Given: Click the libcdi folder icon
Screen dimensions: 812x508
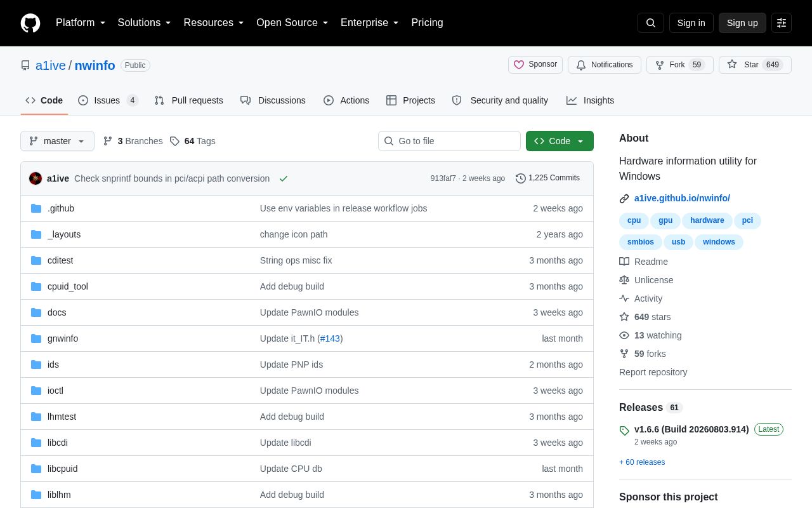Looking at the screenshot, I should coord(36,443).
